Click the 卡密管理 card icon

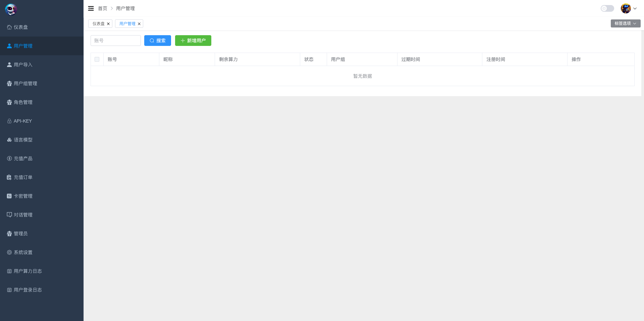[x=9, y=196]
